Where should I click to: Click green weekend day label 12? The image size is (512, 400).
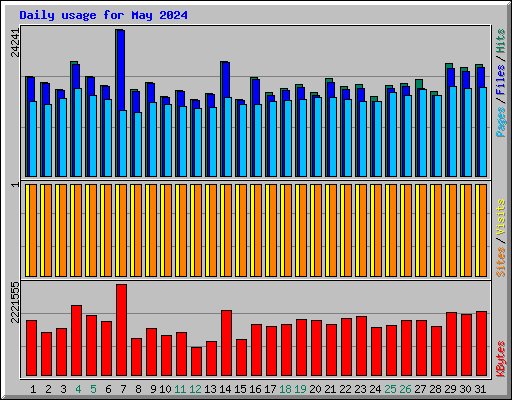tap(195, 389)
